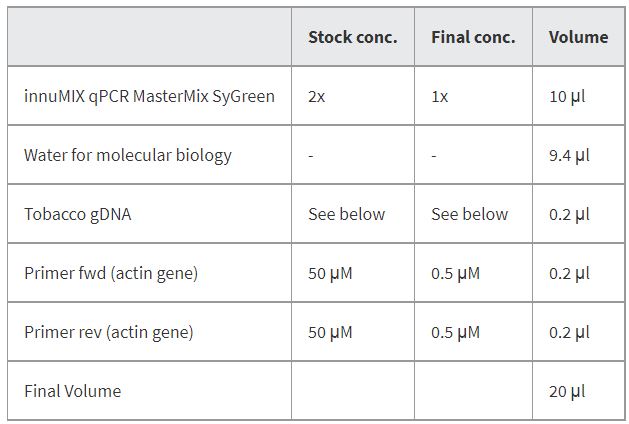Select the 10 µl volume cell
The width and height of the screenshot is (629, 424).
(567, 96)
